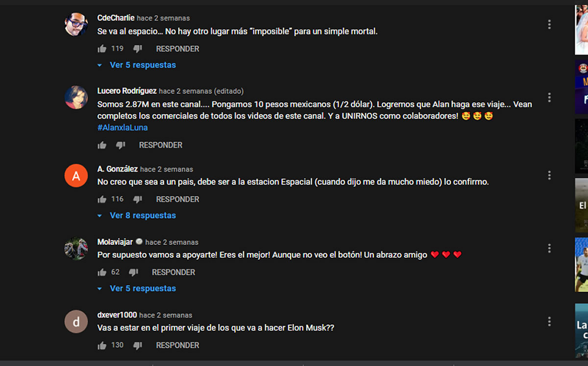Dislike A. González's comment
Screen dimensions: 588x366
point(138,199)
